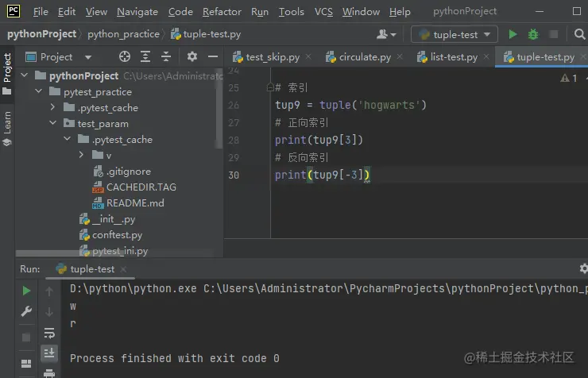
Task: Toggle the Learn tool window sidebar button
Action: pyautogui.click(x=7, y=129)
